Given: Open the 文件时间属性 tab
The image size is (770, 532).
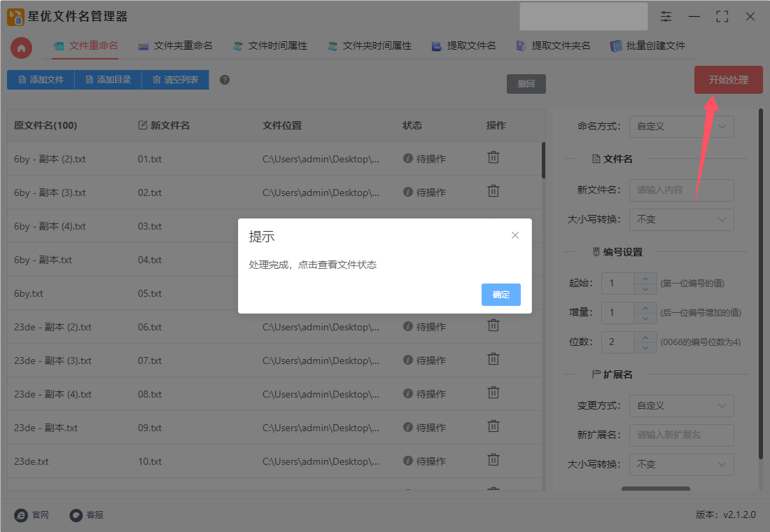Looking at the screenshot, I should 270,45.
